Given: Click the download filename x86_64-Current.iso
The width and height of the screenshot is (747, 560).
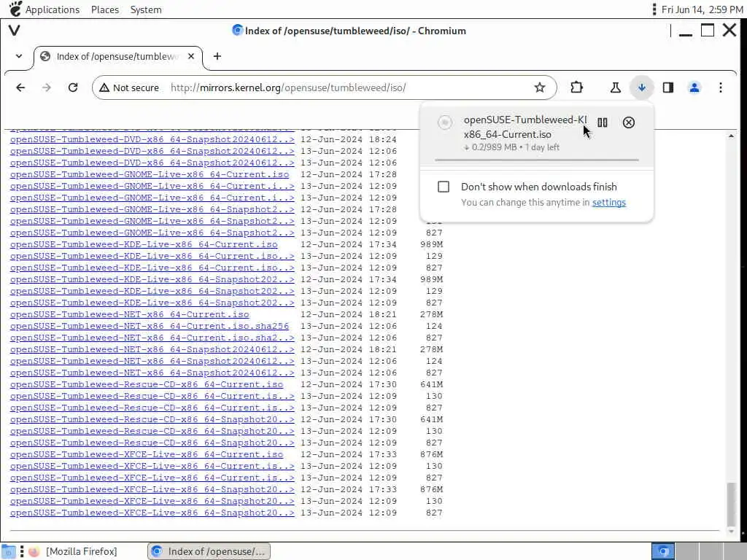Looking at the screenshot, I should point(508,134).
